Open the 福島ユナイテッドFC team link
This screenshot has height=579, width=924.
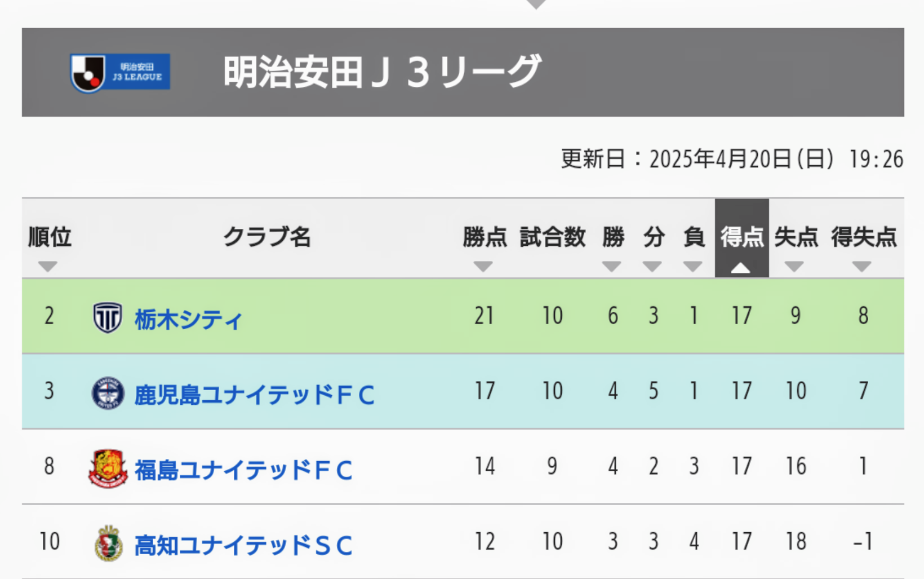pos(243,470)
